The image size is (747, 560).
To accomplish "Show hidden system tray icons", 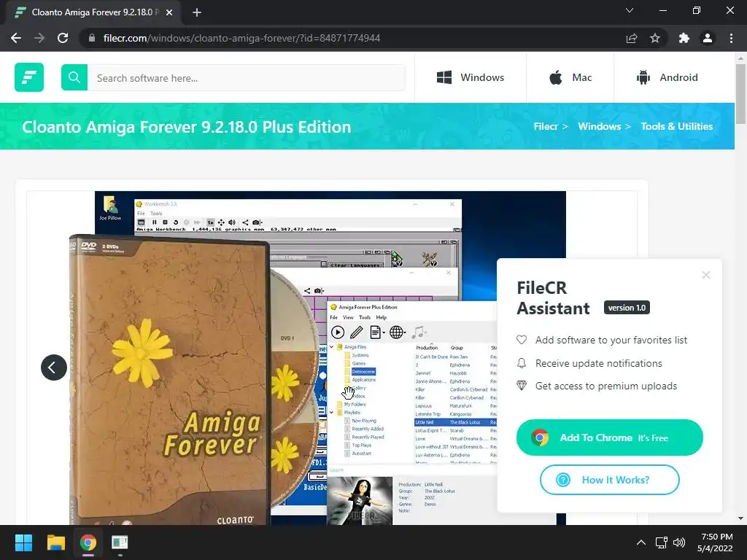I will (x=641, y=542).
